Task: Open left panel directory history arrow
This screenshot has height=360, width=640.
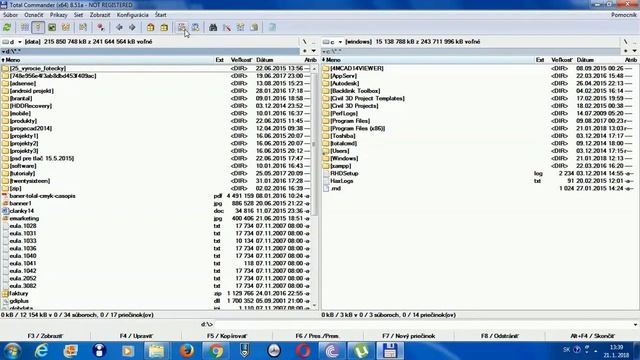Action: pyautogui.click(x=314, y=51)
